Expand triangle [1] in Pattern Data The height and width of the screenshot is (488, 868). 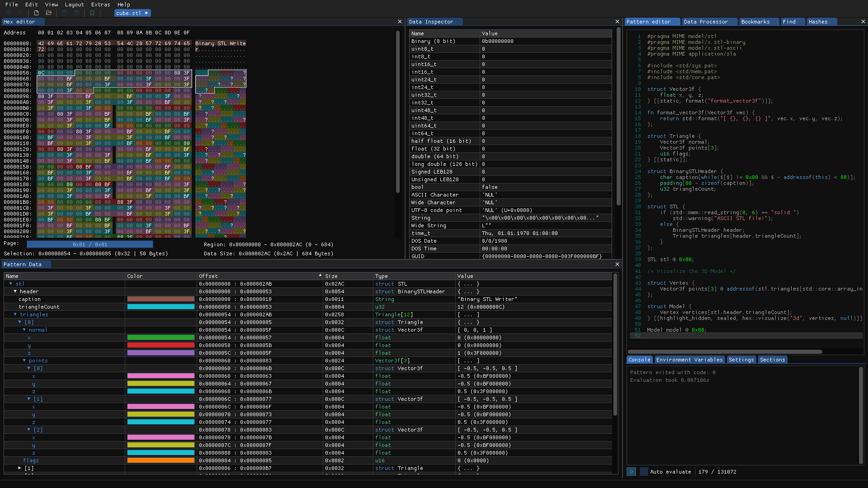click(20, 468)
